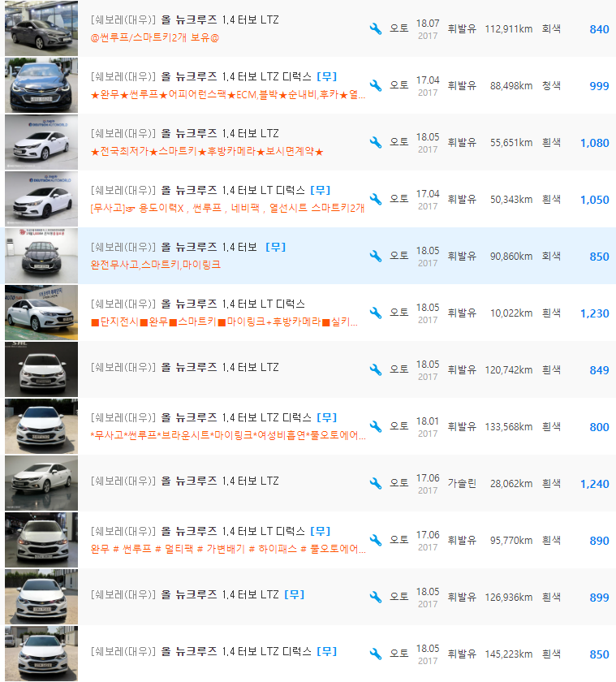Viewport: 616px width, 682px height.
Task: Click description starting '★전국최저가★스마트키'
Action: [x=207, y=152]
